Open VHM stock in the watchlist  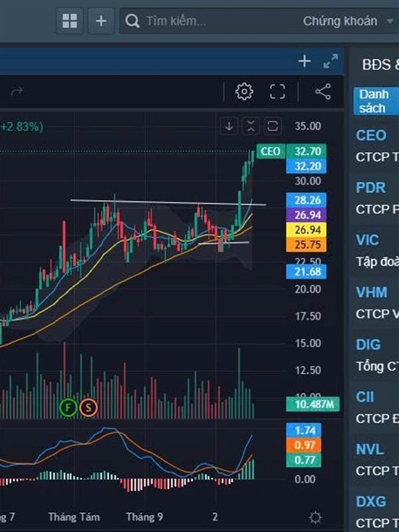(x=371, y=293)
